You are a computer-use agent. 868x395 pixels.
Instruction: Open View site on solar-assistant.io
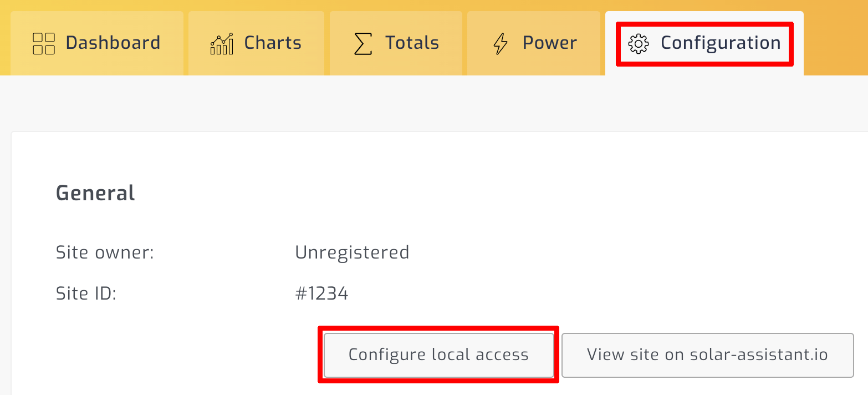707,355
